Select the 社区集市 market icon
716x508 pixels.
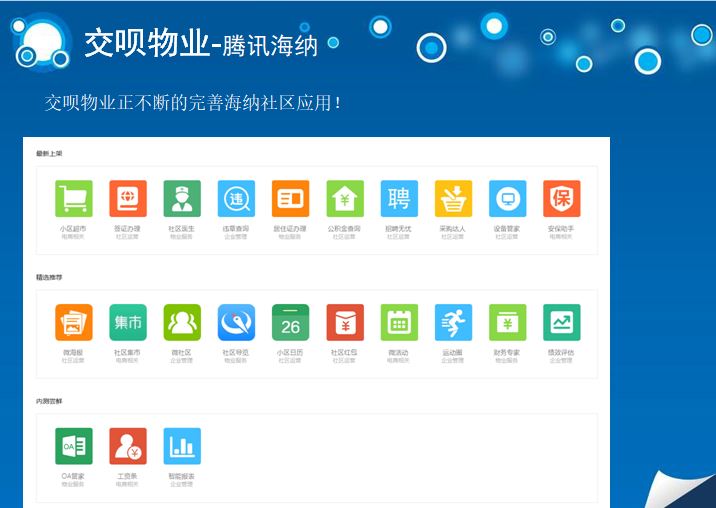click(128, 323)
